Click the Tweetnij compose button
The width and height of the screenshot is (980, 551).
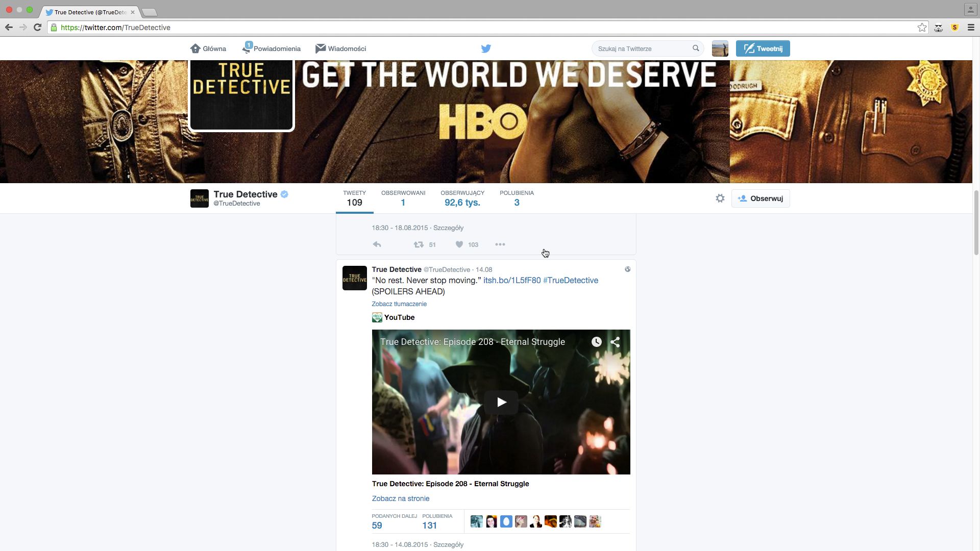(763, 48)
